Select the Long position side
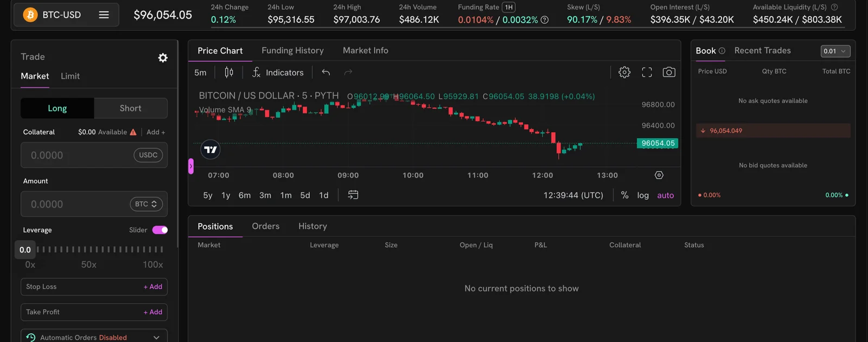 coord(58,108)
